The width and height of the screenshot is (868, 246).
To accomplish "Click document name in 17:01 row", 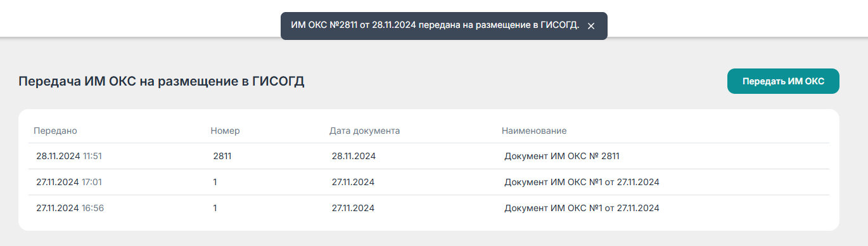I will [582, 182].
